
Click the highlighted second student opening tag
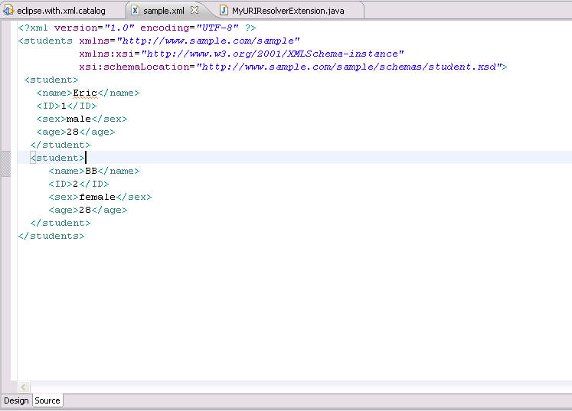[58, 158]
